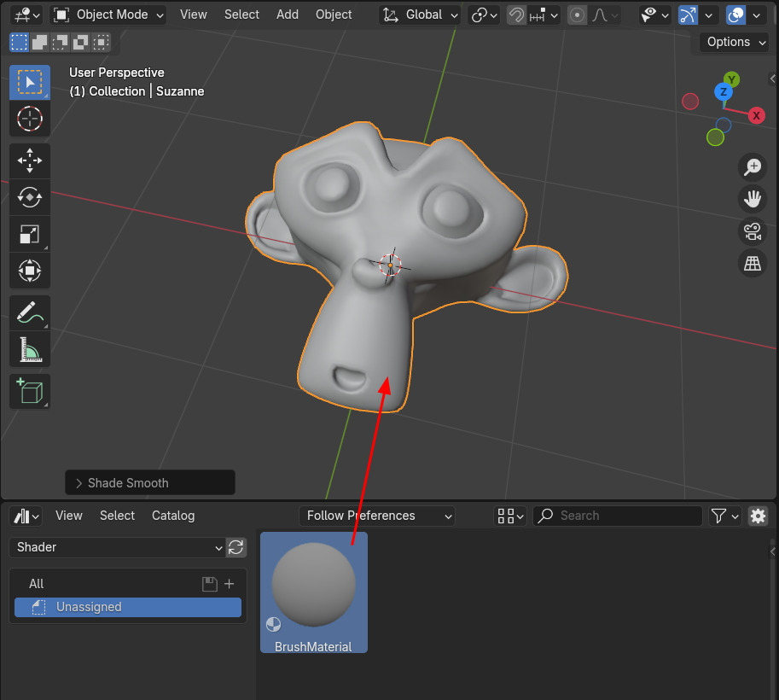This screenshot has width=779, height=700.
Task: Open the View menu in the 3D viewport header
Action: pos(194,15)
